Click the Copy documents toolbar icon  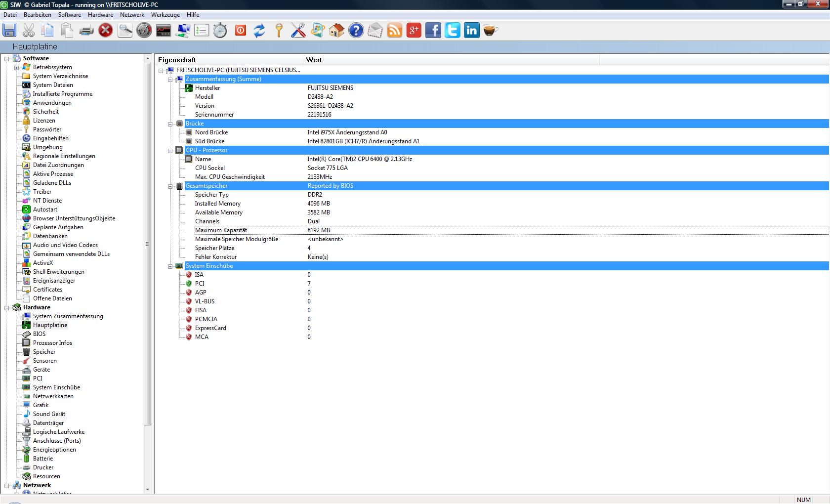tap(47, 30)
